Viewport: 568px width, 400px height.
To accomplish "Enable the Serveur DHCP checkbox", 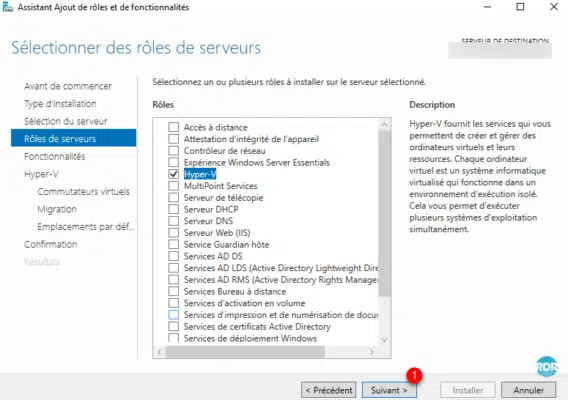I will [x=174, y=209].
